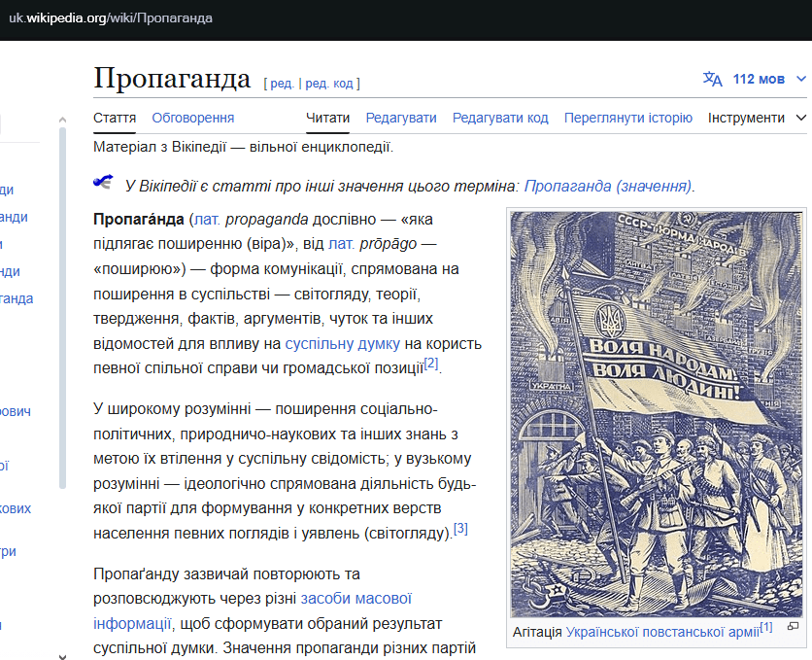Open the Редагувати tab

pyautogui.click(x=401, y=119)
